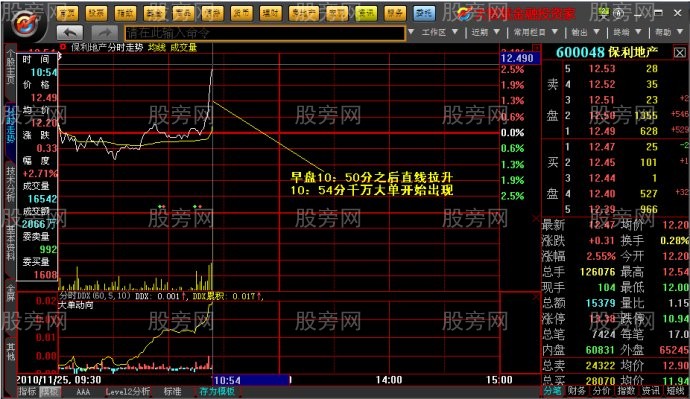Open the 基金 toolbar button
The height and width of the screenshot is (399, 690).
point(154,14)
